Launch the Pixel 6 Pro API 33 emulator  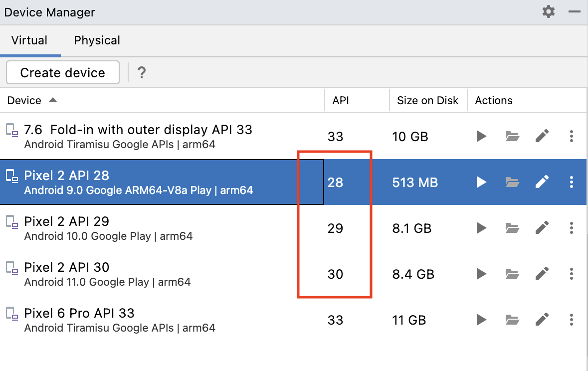481,320
